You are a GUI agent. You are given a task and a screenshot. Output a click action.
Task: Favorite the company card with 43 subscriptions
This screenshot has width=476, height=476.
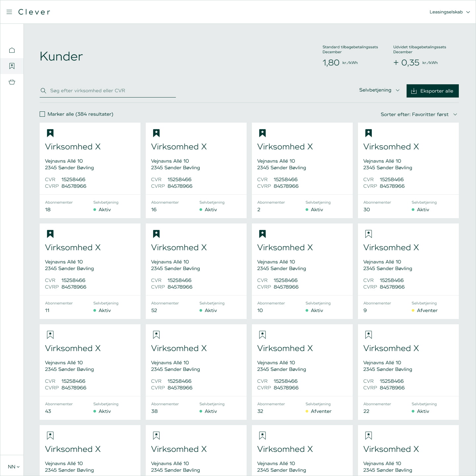[50, 335]
